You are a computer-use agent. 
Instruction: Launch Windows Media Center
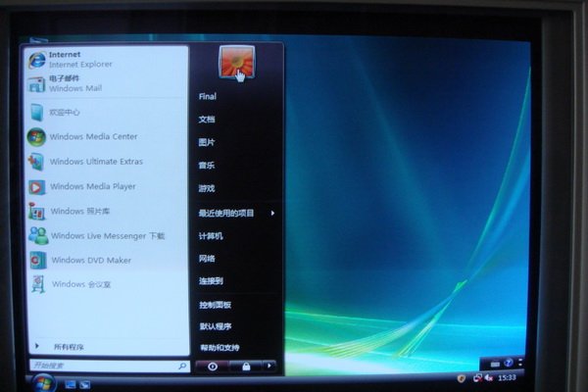[107, 136]
